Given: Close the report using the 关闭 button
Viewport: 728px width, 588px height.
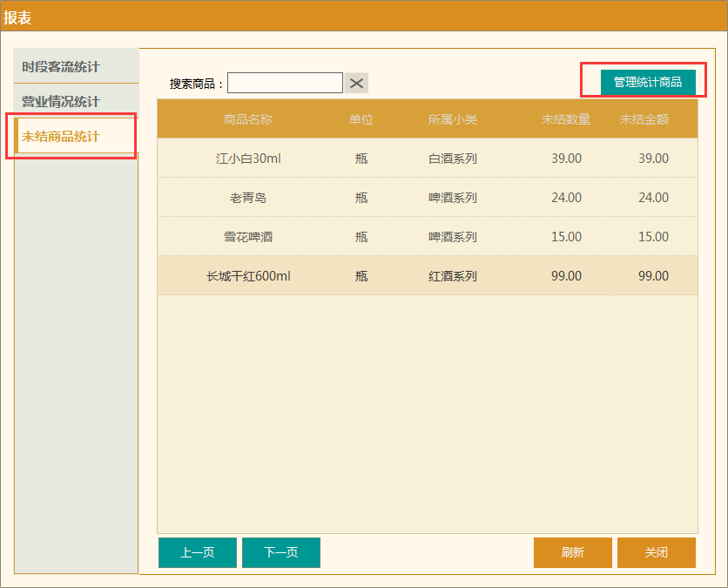Looking at the screenshot, I should (x=656, y=552).
